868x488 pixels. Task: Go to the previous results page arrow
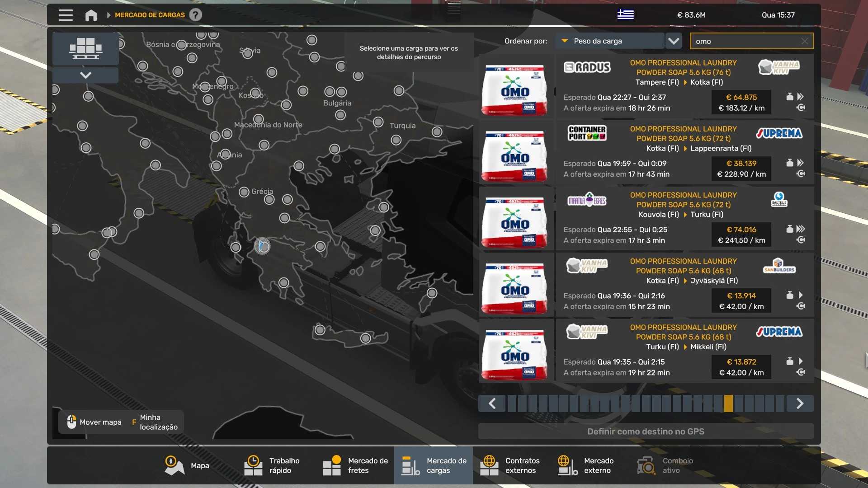tap(492, 404)
